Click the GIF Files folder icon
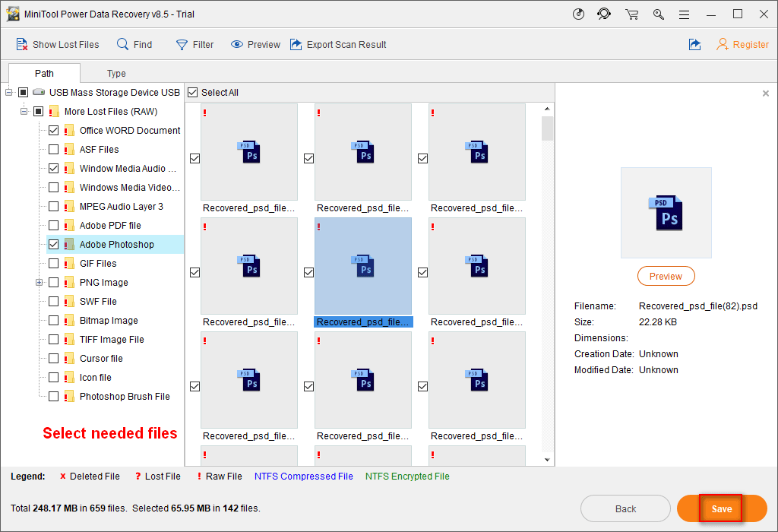 pos(69,264)
